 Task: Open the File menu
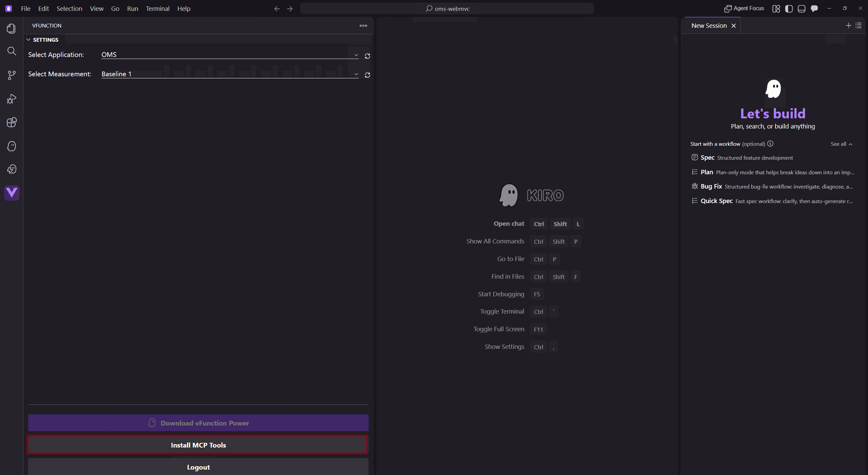(x=26, y=9)
